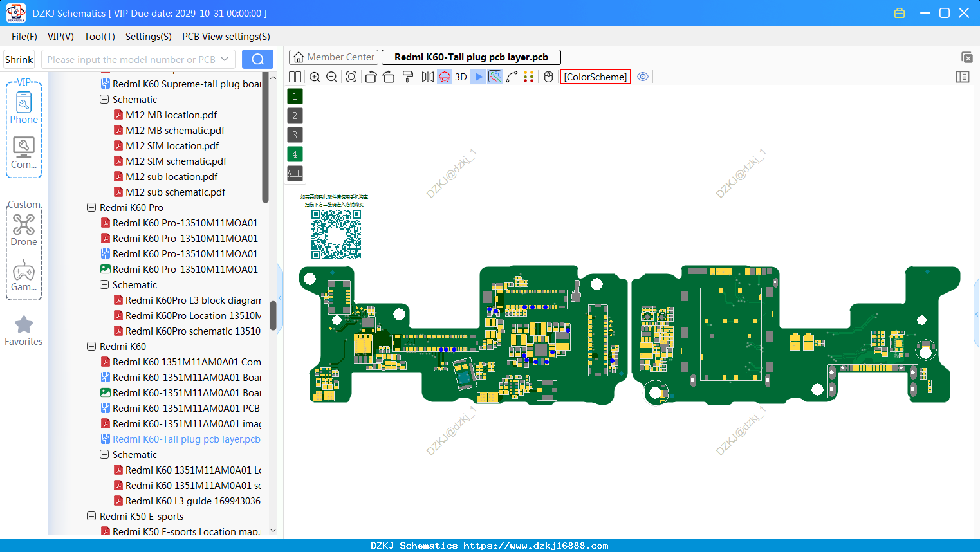Click the gift box icon in title bar
Image resolution: width=980 pixels, height=552 pixels.
900,13
